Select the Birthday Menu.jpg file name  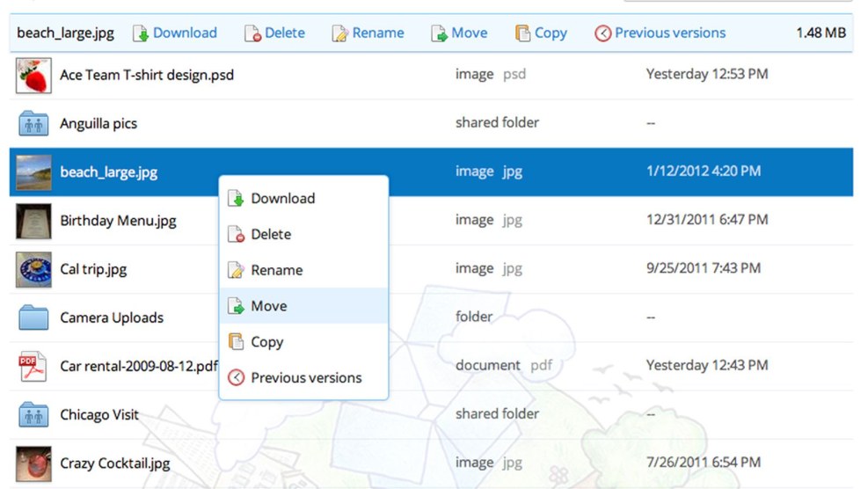coord(118,221)
